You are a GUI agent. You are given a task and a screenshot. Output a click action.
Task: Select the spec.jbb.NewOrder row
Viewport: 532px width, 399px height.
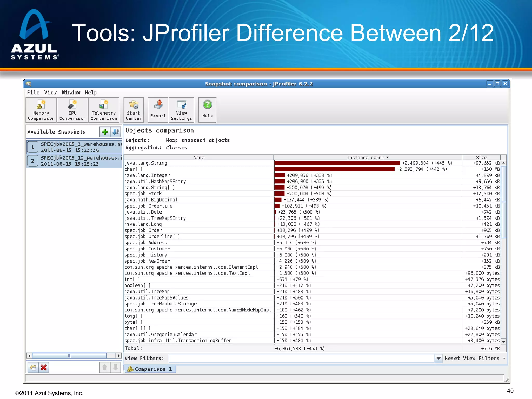point(312,261)
